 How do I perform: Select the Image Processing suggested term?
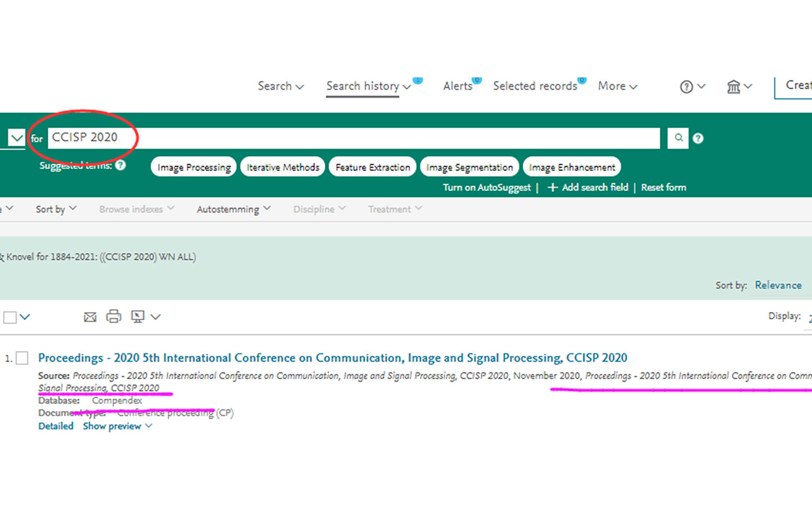[194, 167]
